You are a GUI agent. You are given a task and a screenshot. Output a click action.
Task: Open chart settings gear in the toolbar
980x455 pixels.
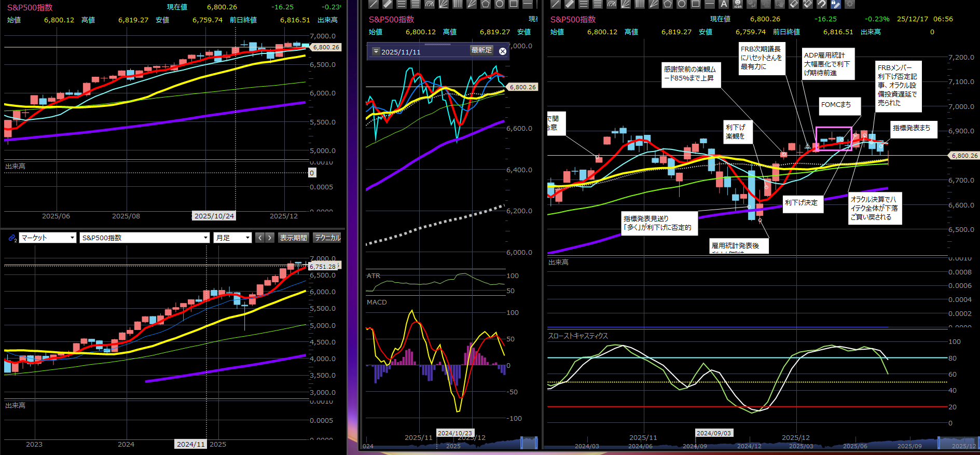[849, 4]
